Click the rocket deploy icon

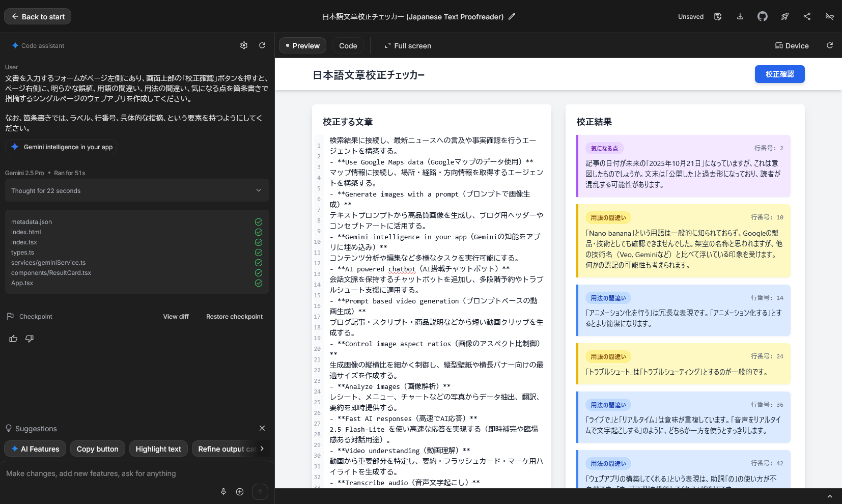[x=784, y=16]
